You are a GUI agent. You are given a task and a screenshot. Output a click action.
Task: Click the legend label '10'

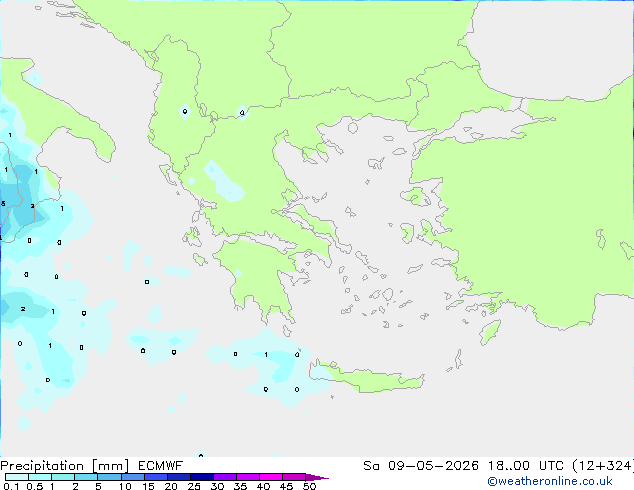coord(125,486)
